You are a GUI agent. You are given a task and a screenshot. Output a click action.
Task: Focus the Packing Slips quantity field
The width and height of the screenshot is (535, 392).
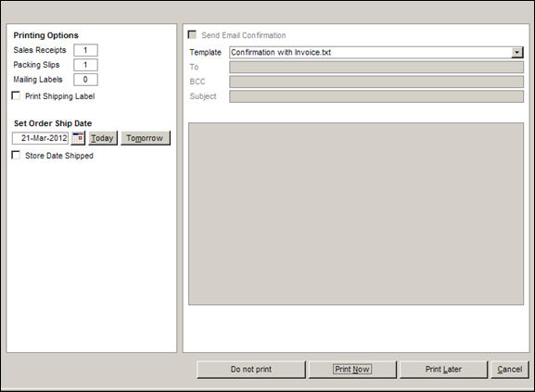click(x=85, y=65)
